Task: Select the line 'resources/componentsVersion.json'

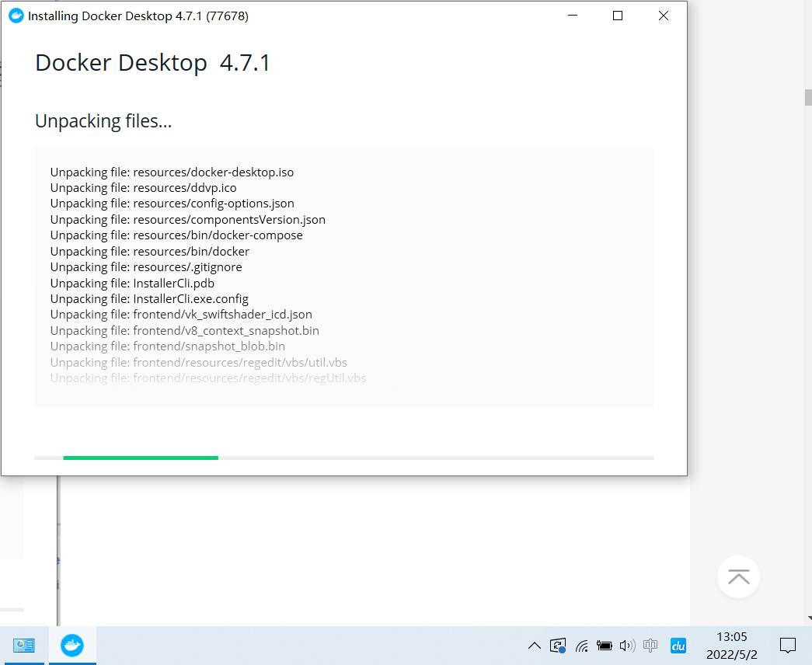Action: click(x=188, y=220)
